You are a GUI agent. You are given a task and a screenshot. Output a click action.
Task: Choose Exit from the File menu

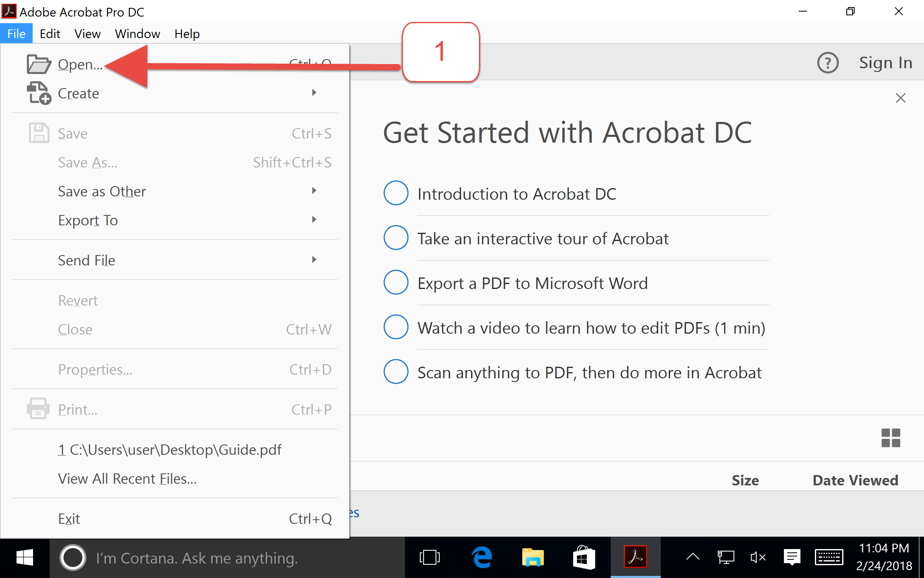coord(69,519)
